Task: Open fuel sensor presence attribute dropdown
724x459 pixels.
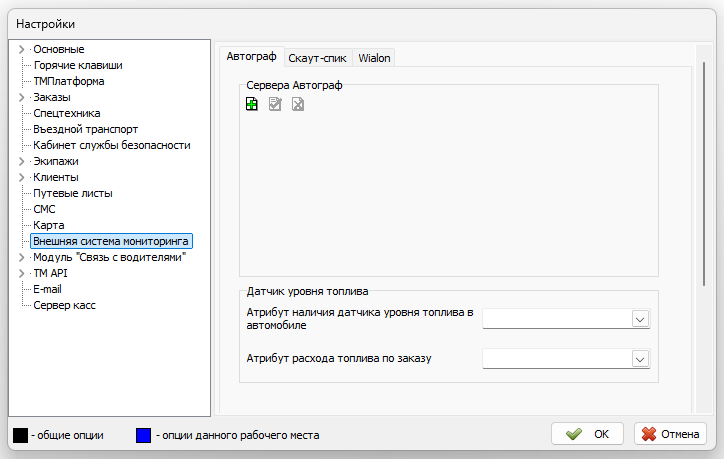Action: pos(640,319)
